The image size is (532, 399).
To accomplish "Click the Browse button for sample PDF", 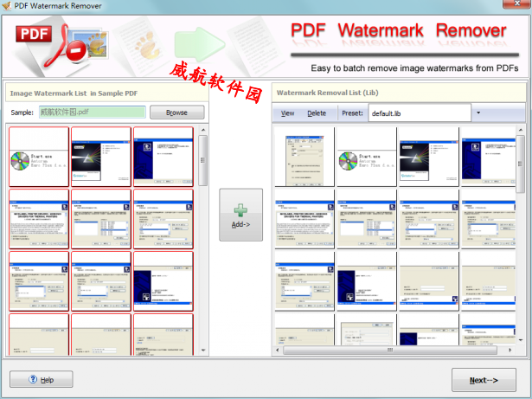I will (x=176, y=113).
